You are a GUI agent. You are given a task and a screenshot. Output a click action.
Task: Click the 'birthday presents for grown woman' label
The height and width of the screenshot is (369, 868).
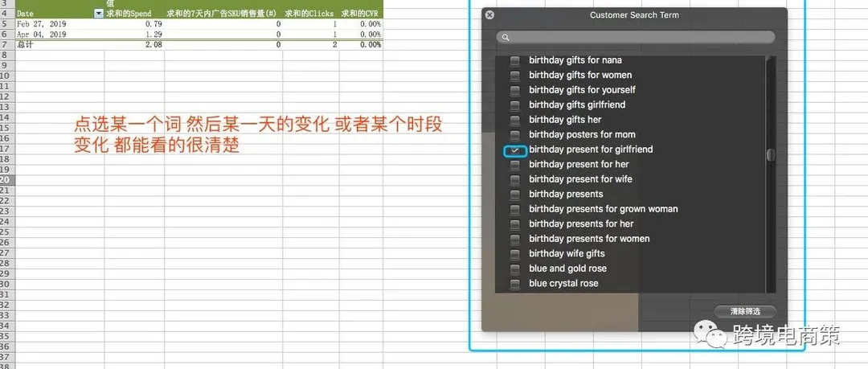click(x=604, y=210)
